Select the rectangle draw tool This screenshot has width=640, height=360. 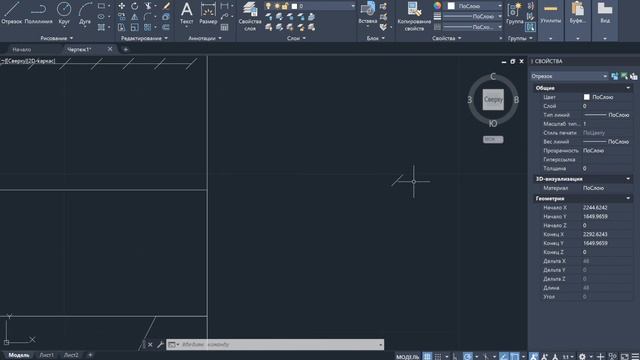coord(101,6)
